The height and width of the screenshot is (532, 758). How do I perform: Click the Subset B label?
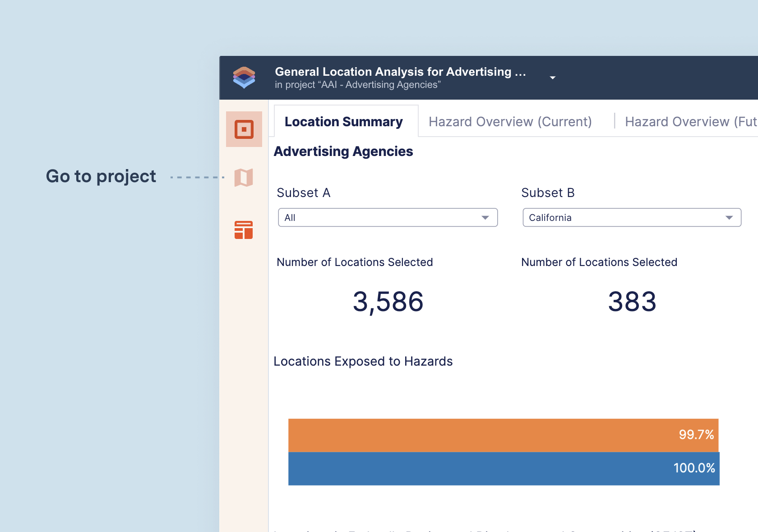(548, 193)
